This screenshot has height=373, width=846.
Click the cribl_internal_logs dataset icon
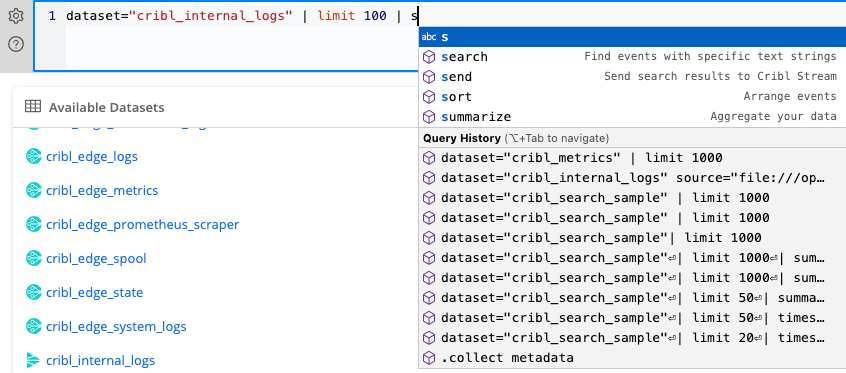34,360
